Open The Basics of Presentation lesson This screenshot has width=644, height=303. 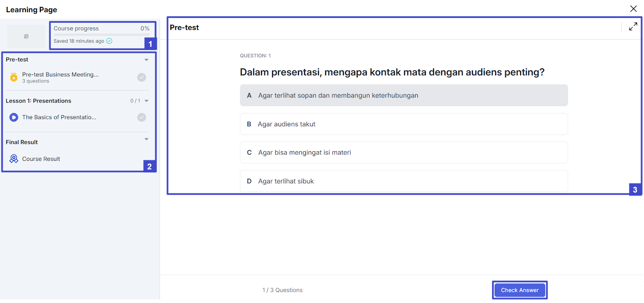click(59, 117)
